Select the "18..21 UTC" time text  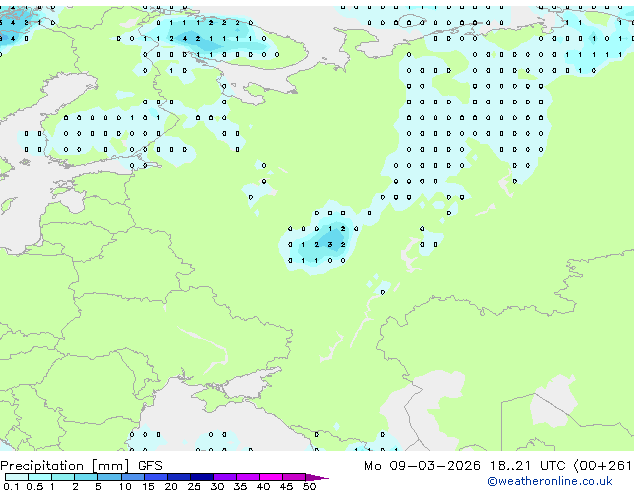click(527, 466)
